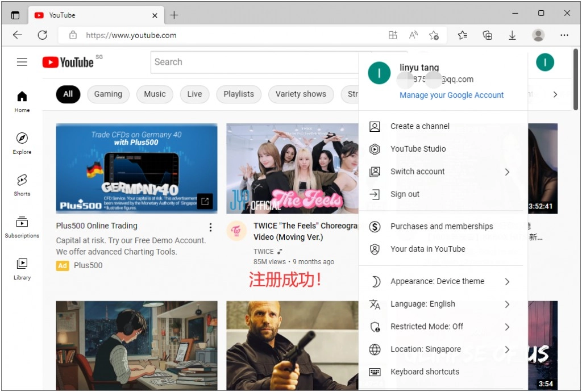
Task: Click the Edge Collections icon
Action: click(487, 35)
